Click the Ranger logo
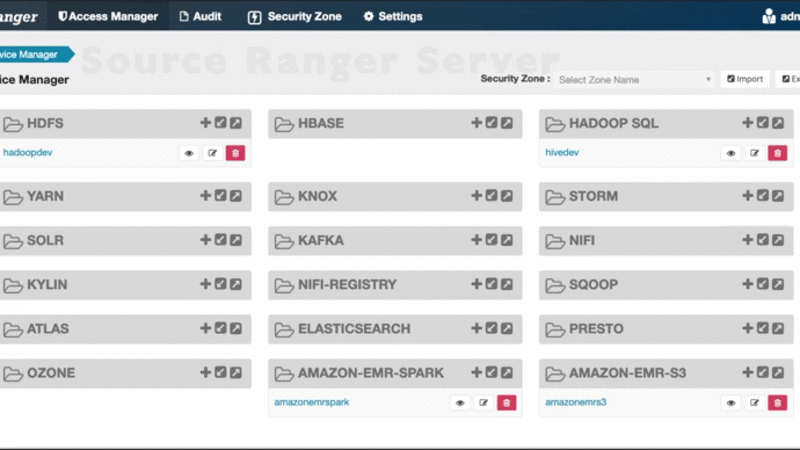 pyautogui.click(x=19, y=17)
